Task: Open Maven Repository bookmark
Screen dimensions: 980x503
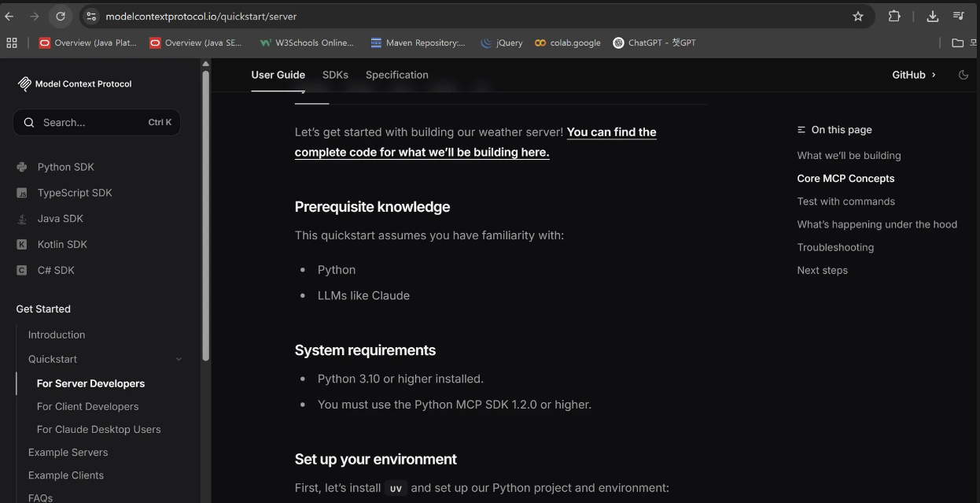Action: (x=418, y=43)
